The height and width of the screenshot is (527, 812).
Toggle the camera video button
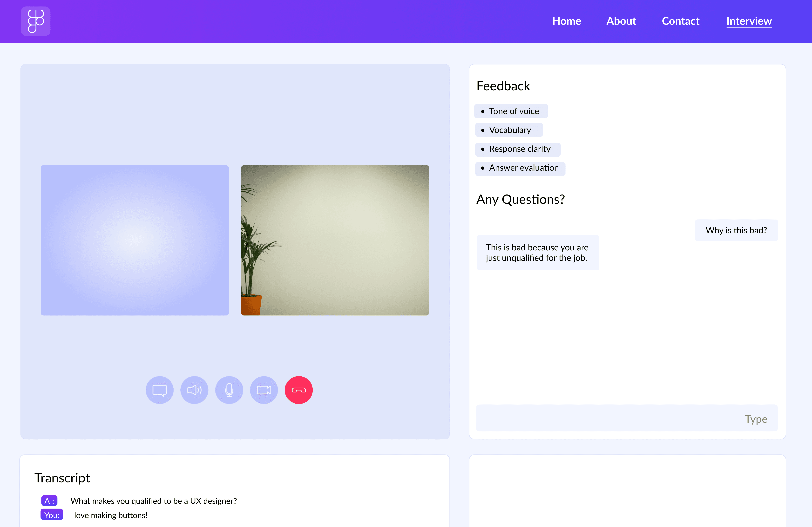(264, 390)
